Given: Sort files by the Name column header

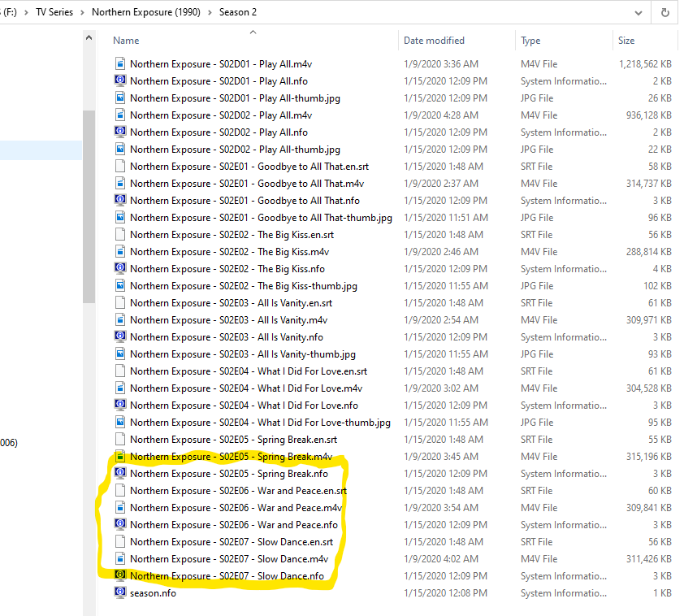Looking at the screenshot, I should [x=126, y=41].
